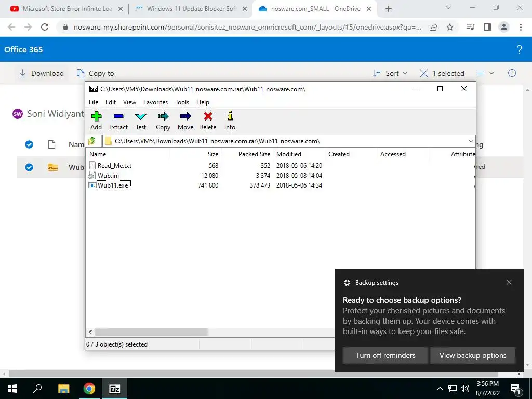The image size is (532, 399).
Task: Open the View menu in 7-Zip
Action: (x=129, y=102)
